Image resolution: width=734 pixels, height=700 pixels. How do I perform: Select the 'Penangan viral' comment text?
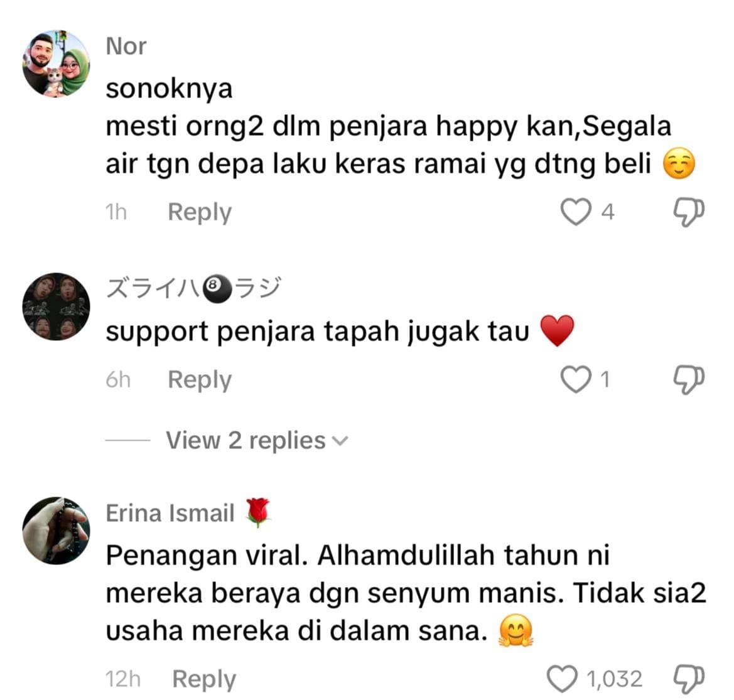tap(406, 593)
